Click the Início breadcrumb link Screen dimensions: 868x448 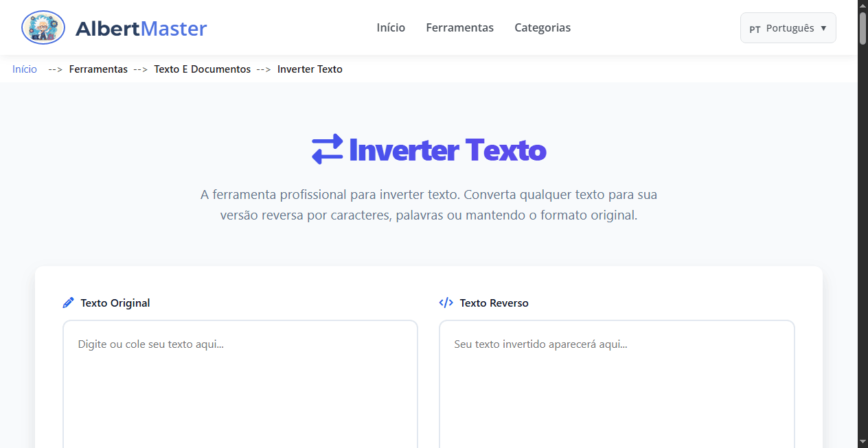coord(24,69)
